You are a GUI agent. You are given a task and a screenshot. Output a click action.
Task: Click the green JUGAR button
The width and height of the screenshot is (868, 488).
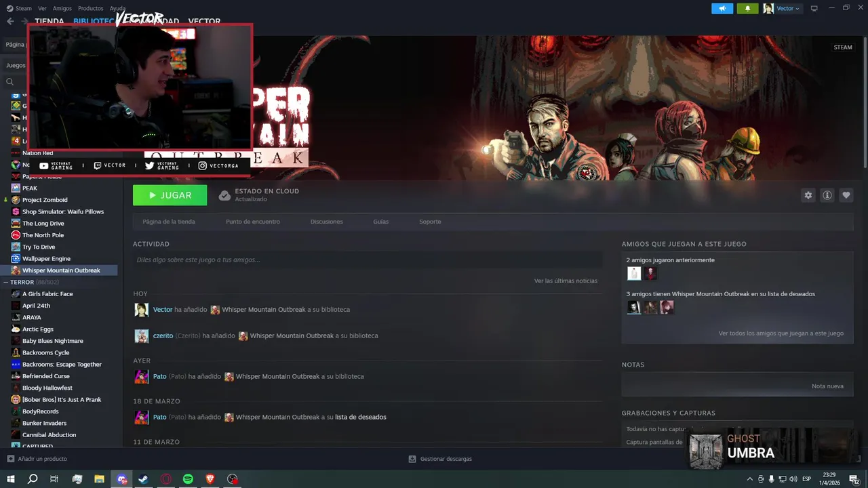click(x=170, y=195)
